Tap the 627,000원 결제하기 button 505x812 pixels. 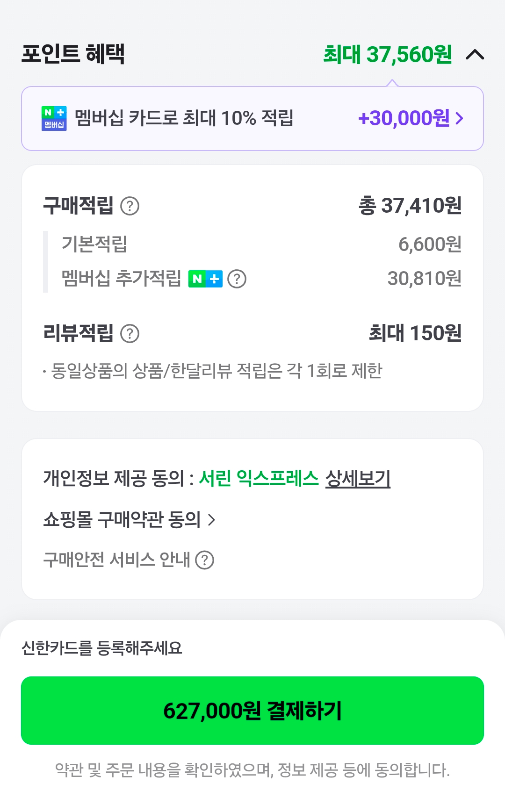point(252,711)
